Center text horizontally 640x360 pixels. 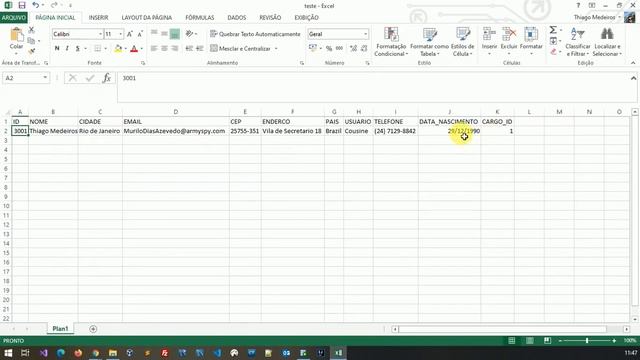(164, 49)
